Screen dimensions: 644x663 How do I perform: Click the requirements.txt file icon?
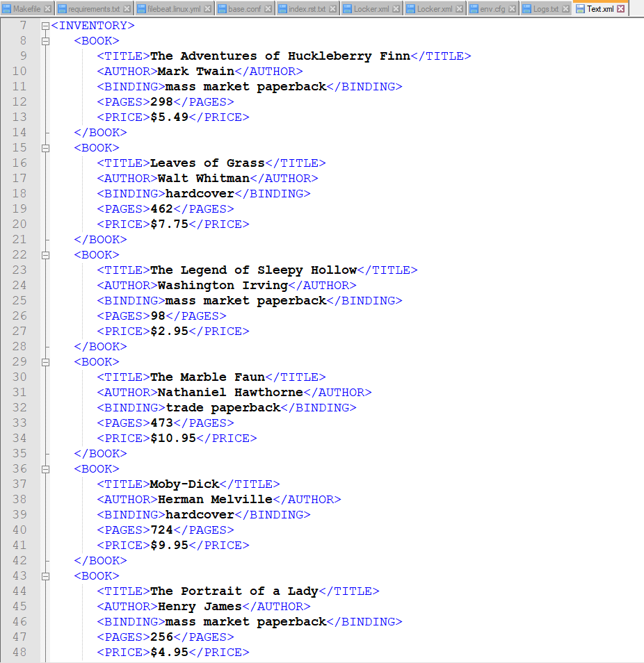pos(62,9)
